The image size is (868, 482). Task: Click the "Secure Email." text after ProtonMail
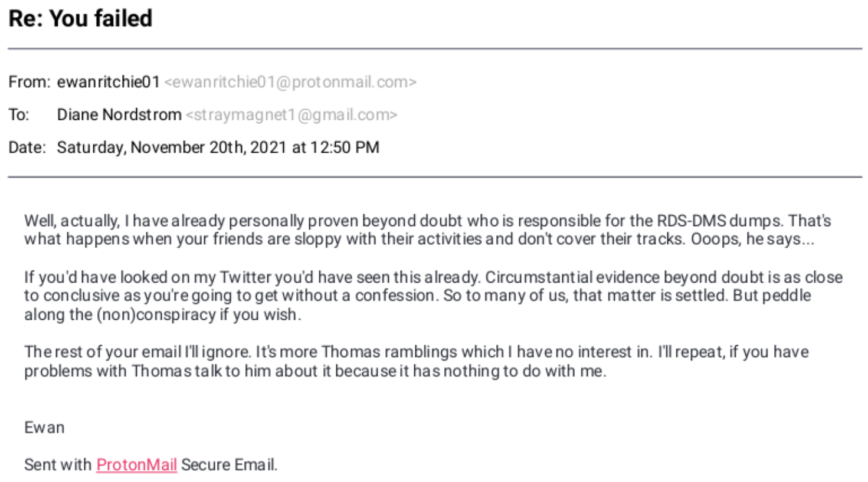click(229, 465)
